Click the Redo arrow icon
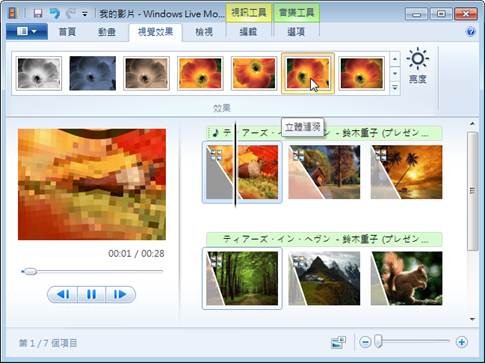This screenshot has width=485, height=363. click(x=71, y=14)
